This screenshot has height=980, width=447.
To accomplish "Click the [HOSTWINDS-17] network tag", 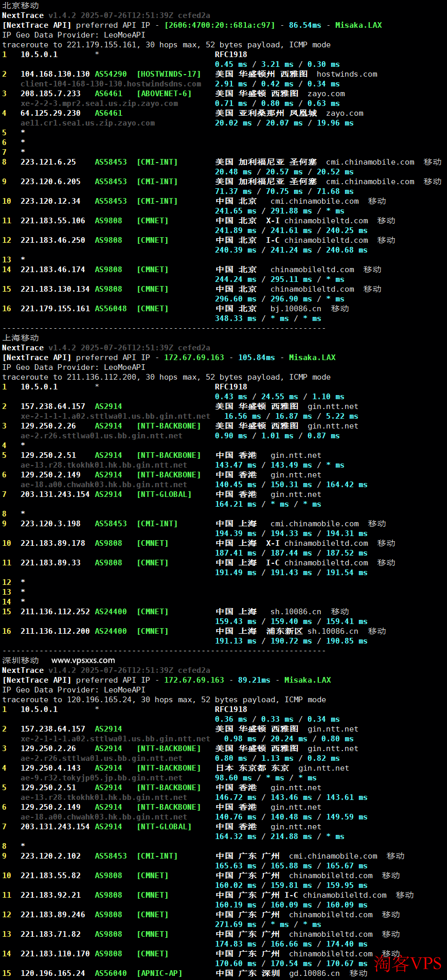I will (x=169, y=74).
